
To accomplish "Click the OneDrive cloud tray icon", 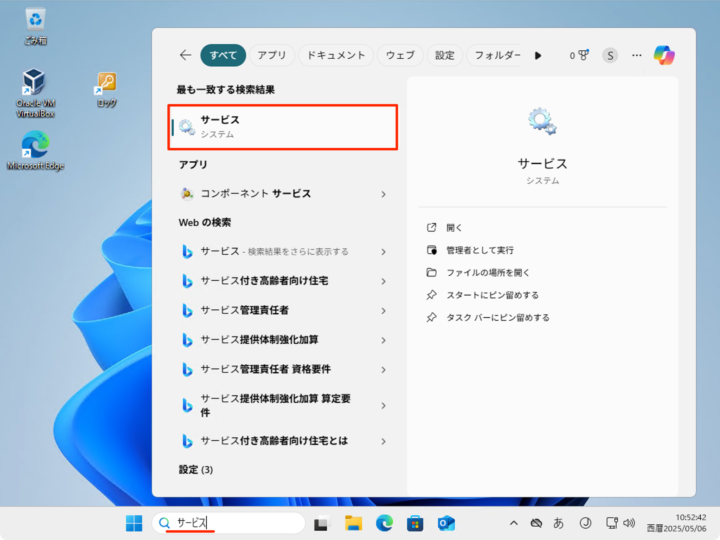I will point(536,523).
